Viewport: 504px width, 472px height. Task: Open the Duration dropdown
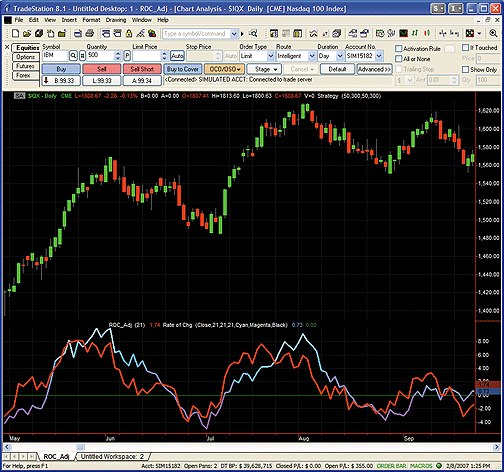click(x=340, y=56)
